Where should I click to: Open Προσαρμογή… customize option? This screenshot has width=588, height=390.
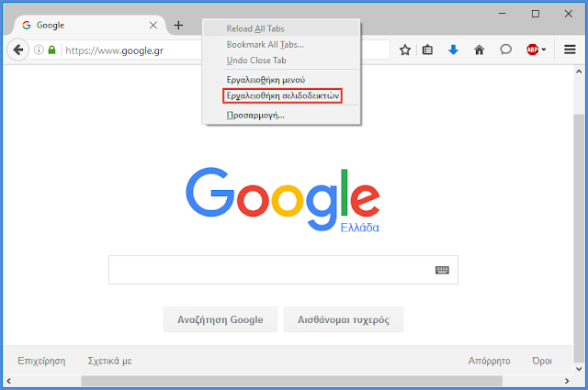[282, 116]
